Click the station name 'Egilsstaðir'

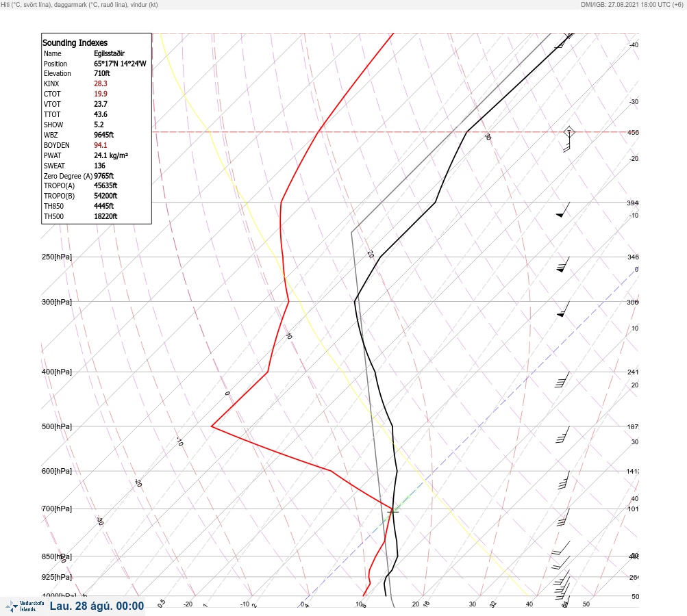[x=109, y=53]
